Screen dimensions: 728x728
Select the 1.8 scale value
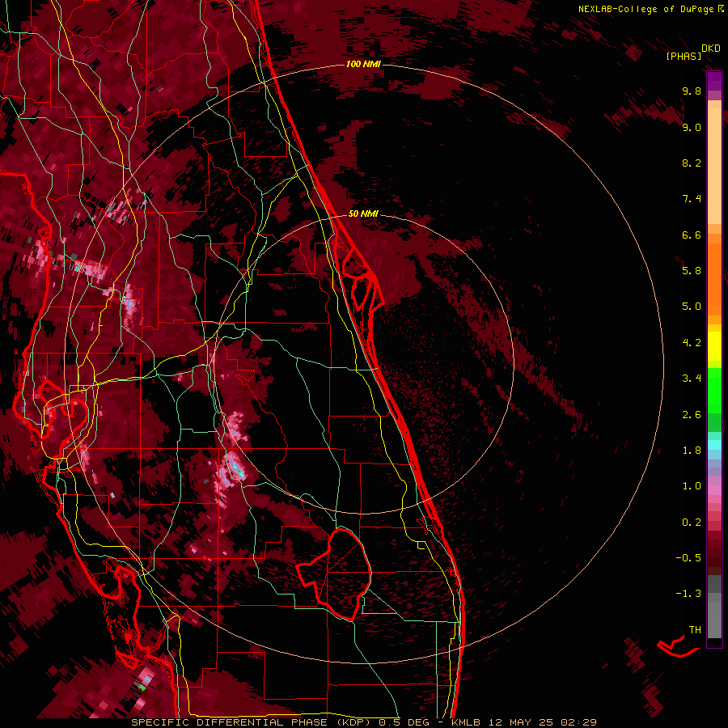692,451
